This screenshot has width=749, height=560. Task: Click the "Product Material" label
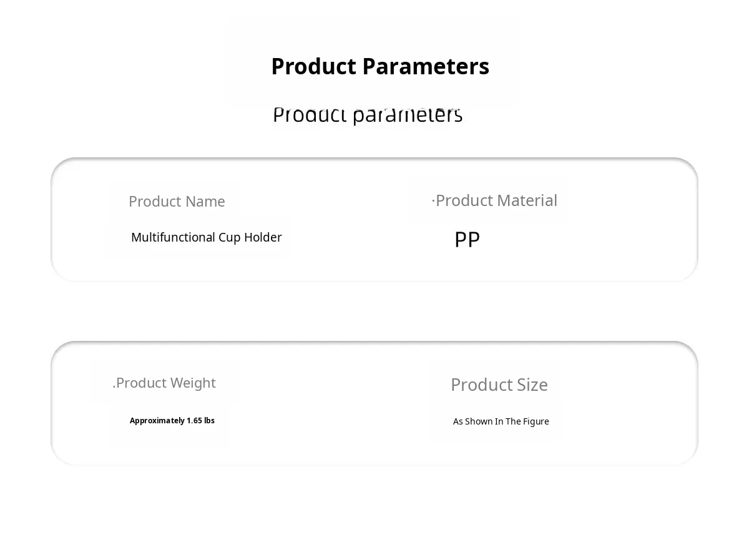click(x=496, y=200)
